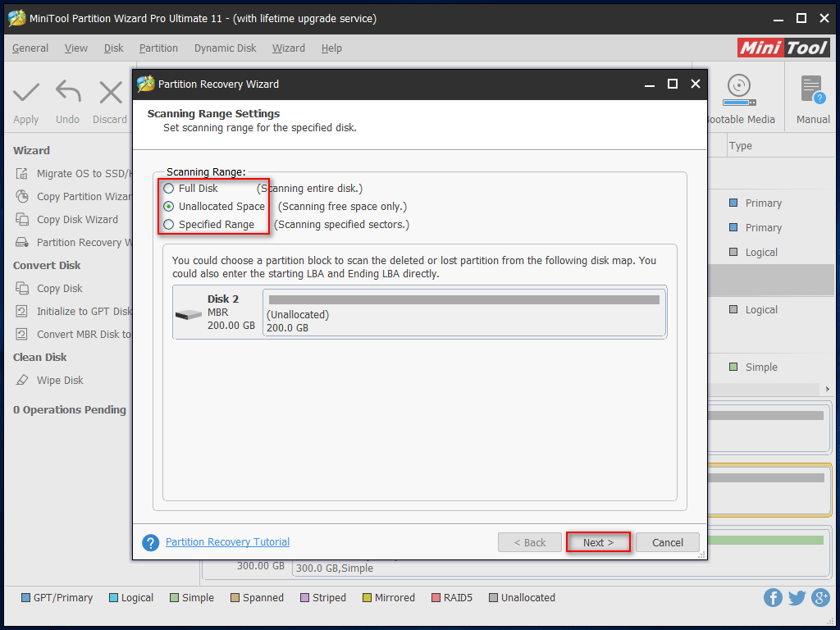Open the Partition Recovery Tutorial link
This screenshot has width=840, height=630.
228,542
